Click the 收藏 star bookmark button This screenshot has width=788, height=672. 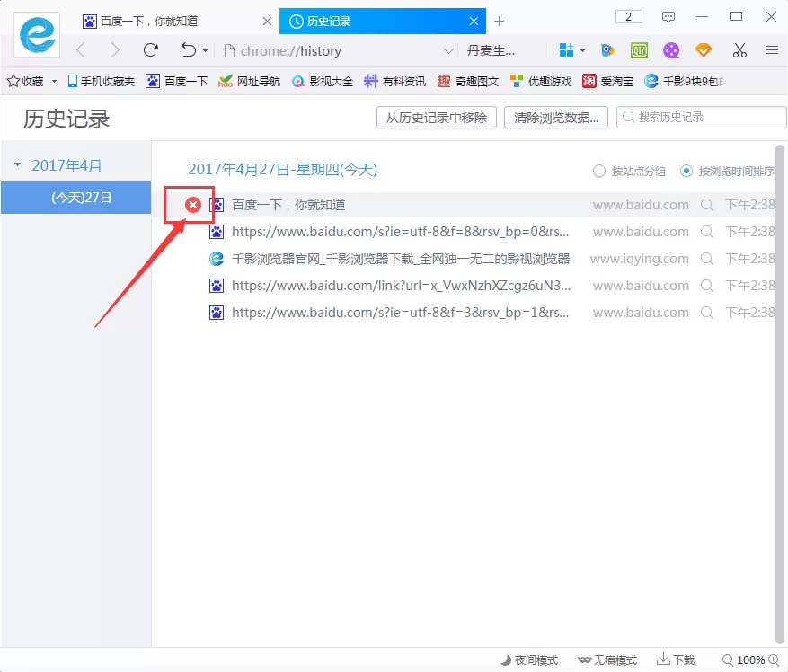25,81
